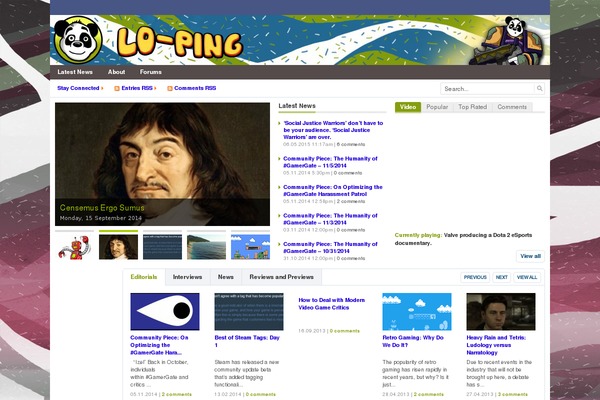
Task: Open the Comments RSS link
Action: [x=195, y=88]
